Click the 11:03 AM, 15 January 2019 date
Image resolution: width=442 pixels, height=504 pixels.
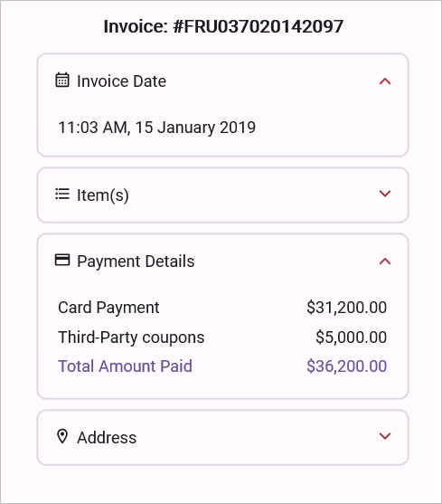157,128
